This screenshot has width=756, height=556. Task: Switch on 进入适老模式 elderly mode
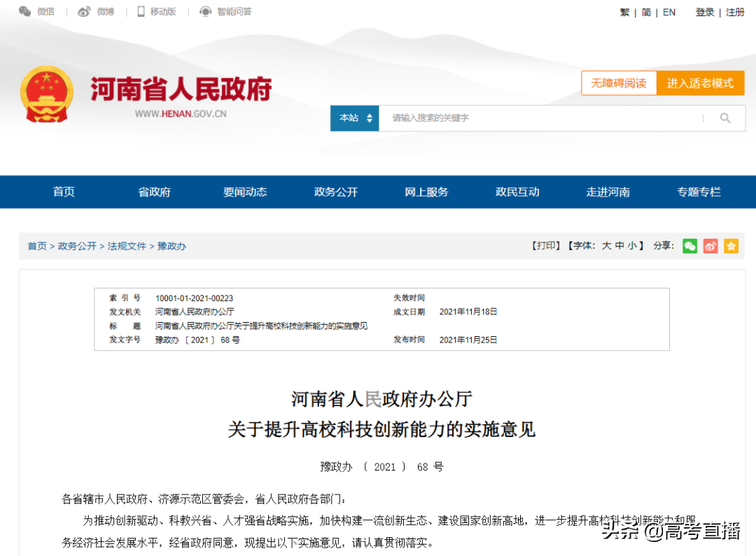700,83
